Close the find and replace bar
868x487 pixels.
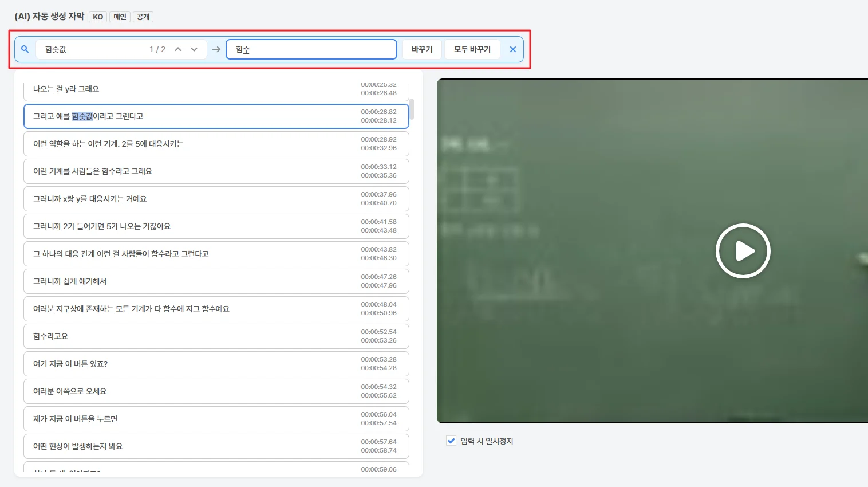pos(513,49)
